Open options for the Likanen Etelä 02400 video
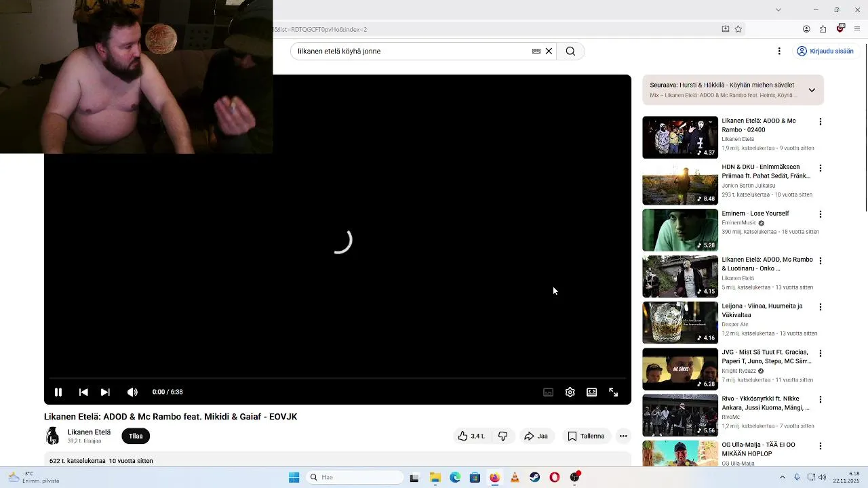Viewport: 868px width, 488px height. [x=821, y=121]
